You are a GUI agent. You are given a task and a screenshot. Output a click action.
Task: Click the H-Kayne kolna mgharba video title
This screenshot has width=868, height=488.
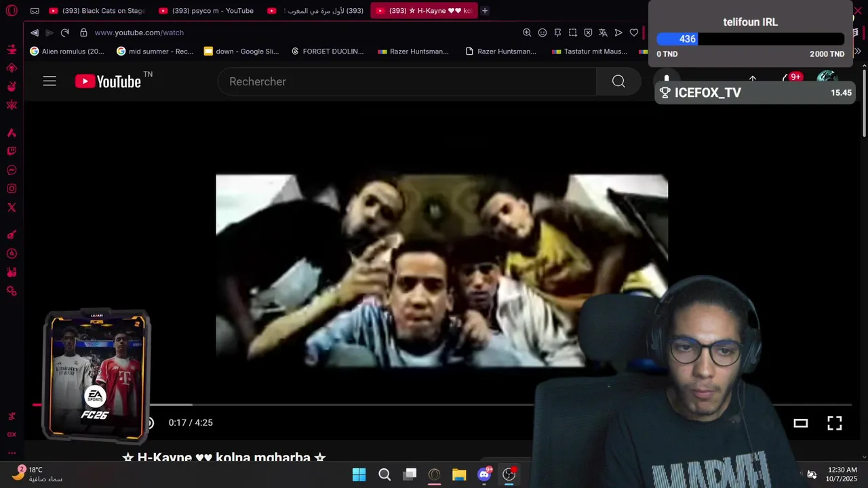point(224,458)
